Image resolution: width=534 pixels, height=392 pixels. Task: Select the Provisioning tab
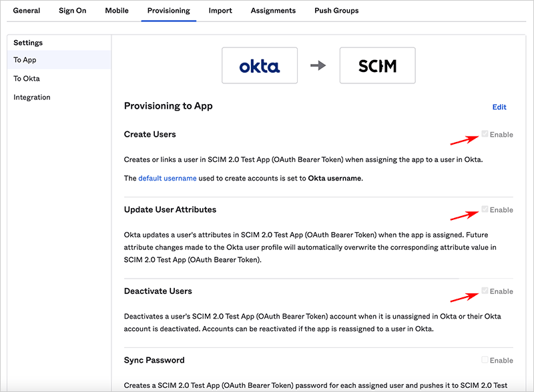168,11
